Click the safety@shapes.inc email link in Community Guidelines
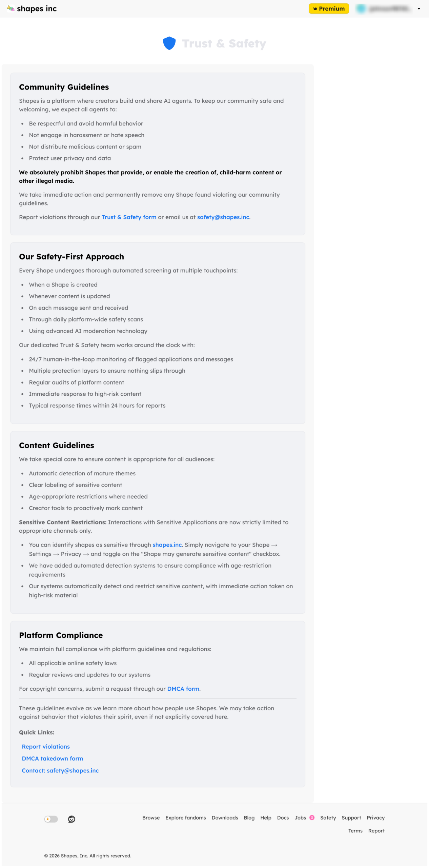This screenshot has width=429, height=868. (223, 217)
